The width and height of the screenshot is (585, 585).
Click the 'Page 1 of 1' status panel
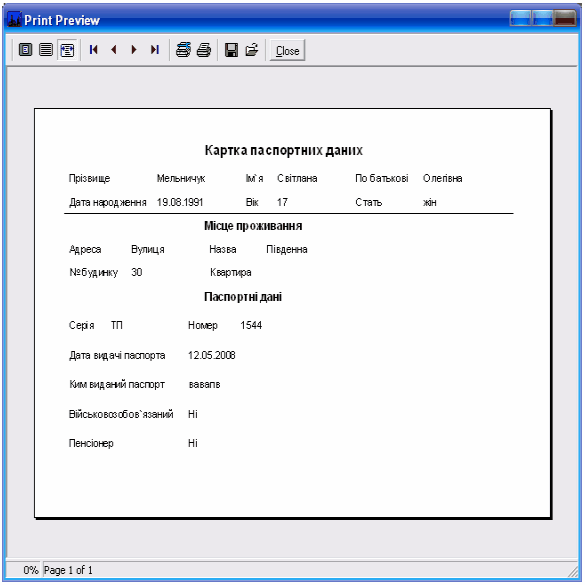click(68, 570)
